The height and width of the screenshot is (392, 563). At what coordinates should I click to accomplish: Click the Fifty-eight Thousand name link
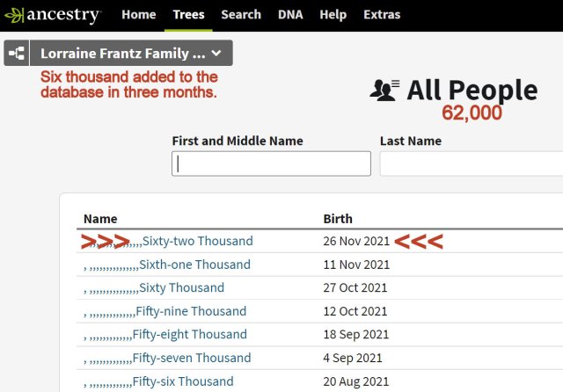(x=190, y=334)
